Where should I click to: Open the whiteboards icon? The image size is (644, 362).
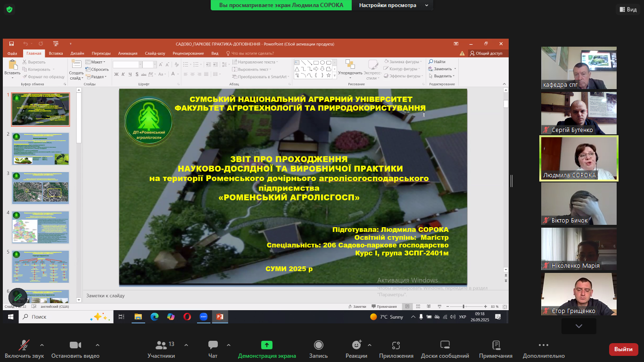pos(445,346)
